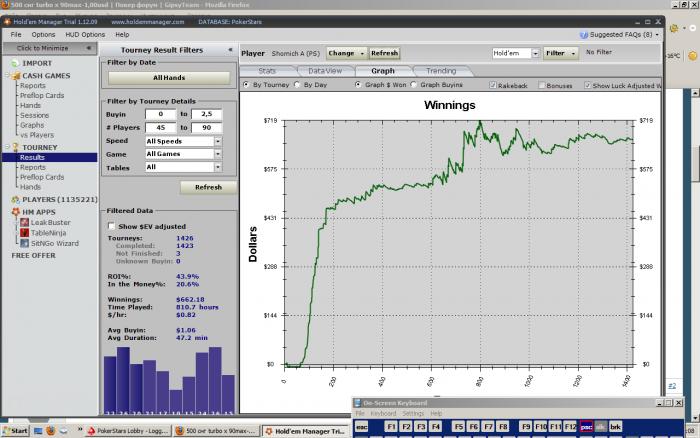Viewport: 700px width, 438px height.
Task: Enable Show $EV adjusted checkbox
Action: coord(111,227)
